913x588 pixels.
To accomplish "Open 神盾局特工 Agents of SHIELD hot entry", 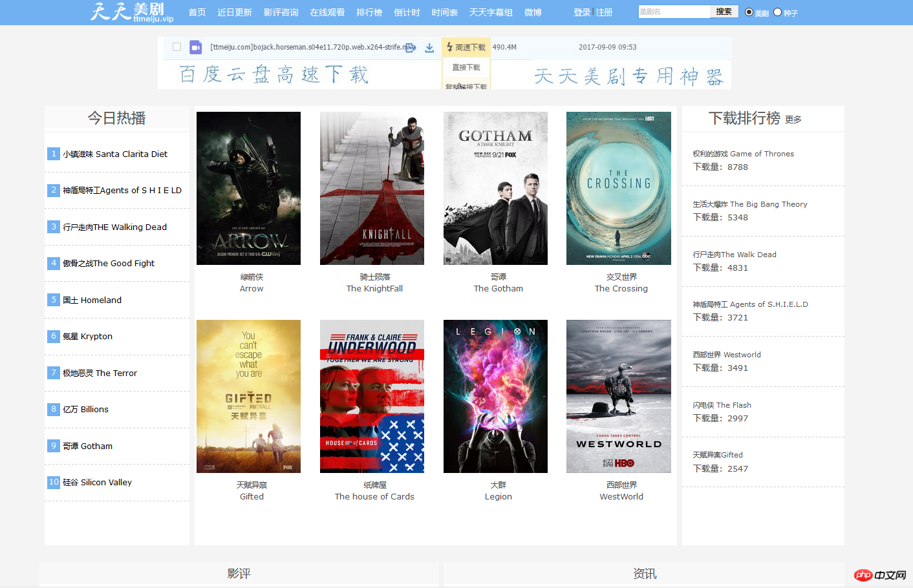I will (x=122, y=190).
